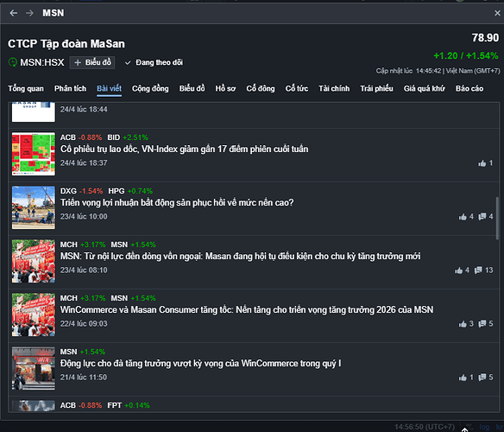Image resolution: width=504 pixels, height=432 pixels.
Task: Open comments on the WinCommerce quý I article
Action: click(482, 378)
